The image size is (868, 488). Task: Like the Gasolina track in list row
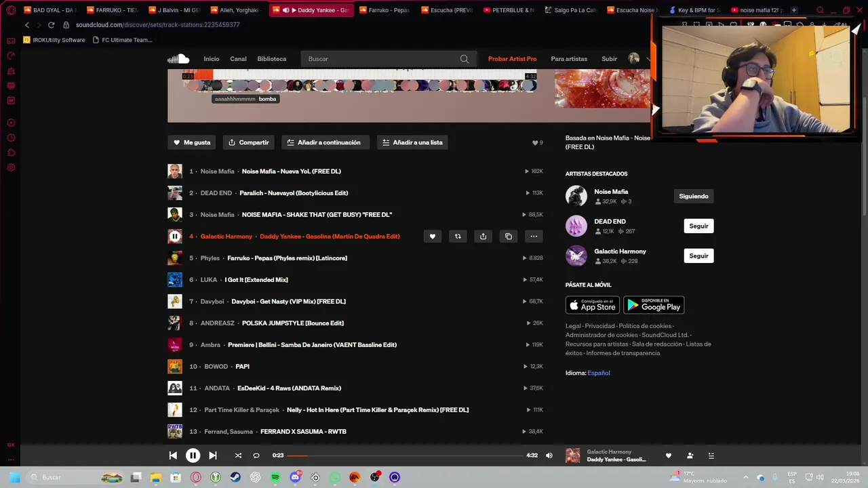point(433,237)
